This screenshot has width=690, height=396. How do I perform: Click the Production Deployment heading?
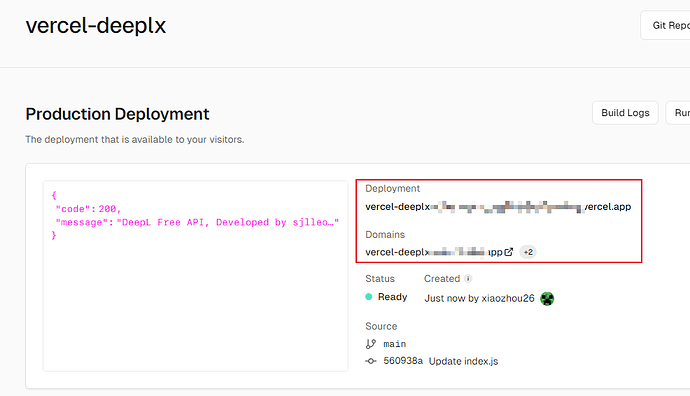pyautogui.click(x=117, y=114)
